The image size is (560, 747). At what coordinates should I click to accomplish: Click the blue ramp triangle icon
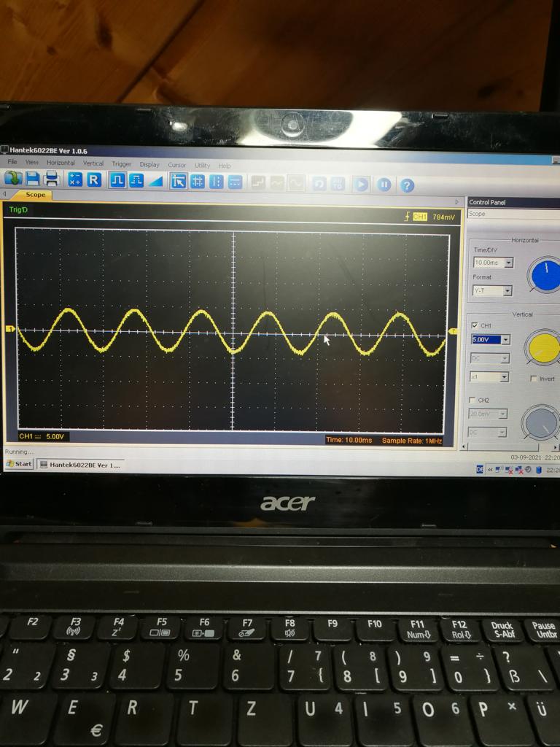(155, 182)
